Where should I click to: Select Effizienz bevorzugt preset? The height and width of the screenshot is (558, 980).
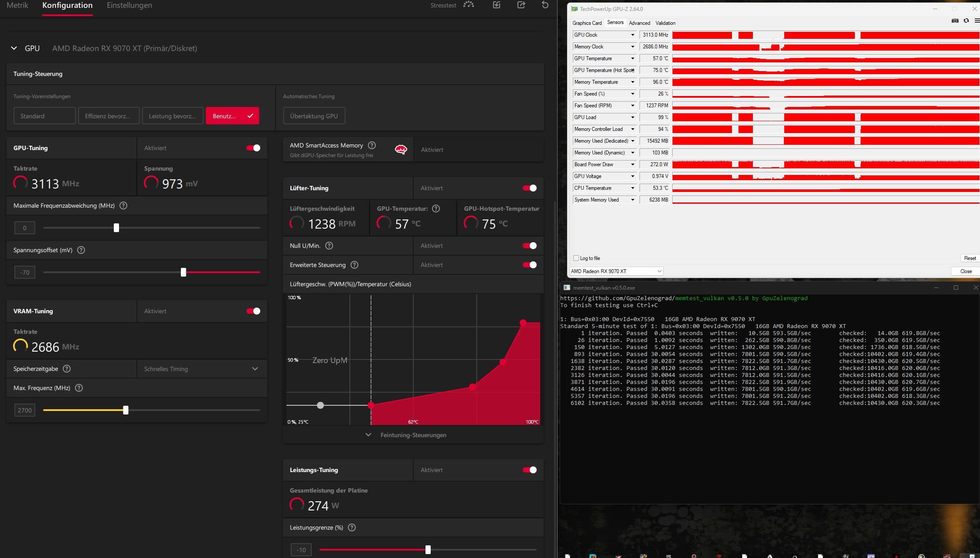point(109,116)
